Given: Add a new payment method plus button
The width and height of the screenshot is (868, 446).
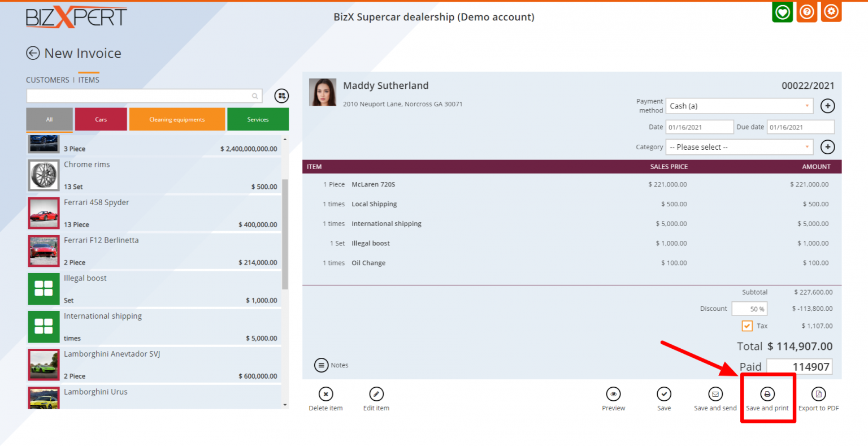Looking at the screenshot, I should [827, 106].
